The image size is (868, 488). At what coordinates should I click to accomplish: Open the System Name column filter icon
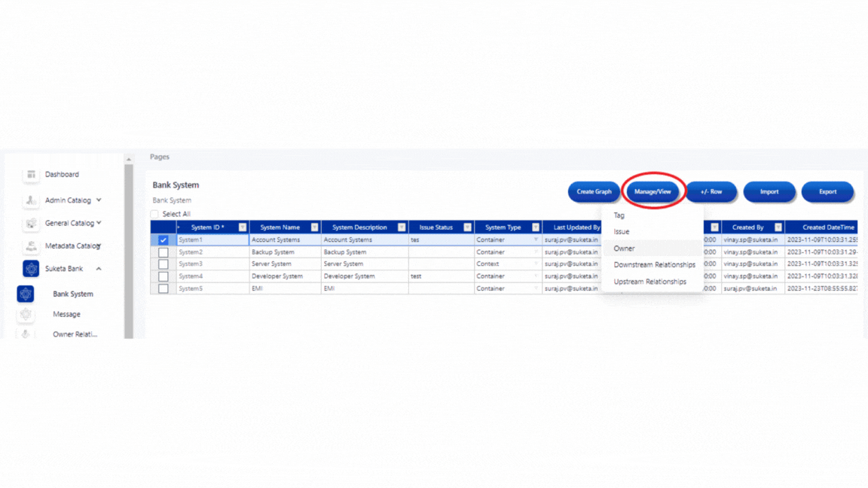tap(314, 227)
